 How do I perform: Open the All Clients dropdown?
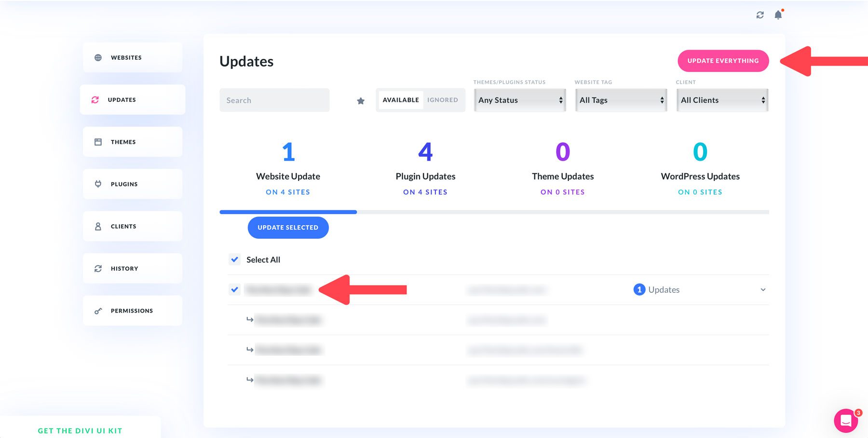(x=722, y=100)
